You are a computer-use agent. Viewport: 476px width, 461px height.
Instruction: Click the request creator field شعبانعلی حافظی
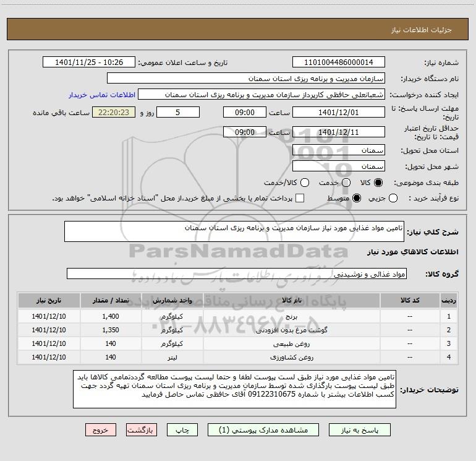point(261,94)
